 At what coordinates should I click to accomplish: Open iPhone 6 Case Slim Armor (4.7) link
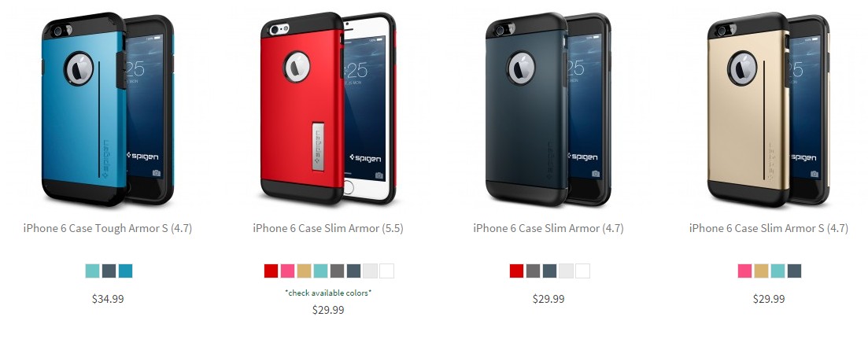tap(548, 228)
